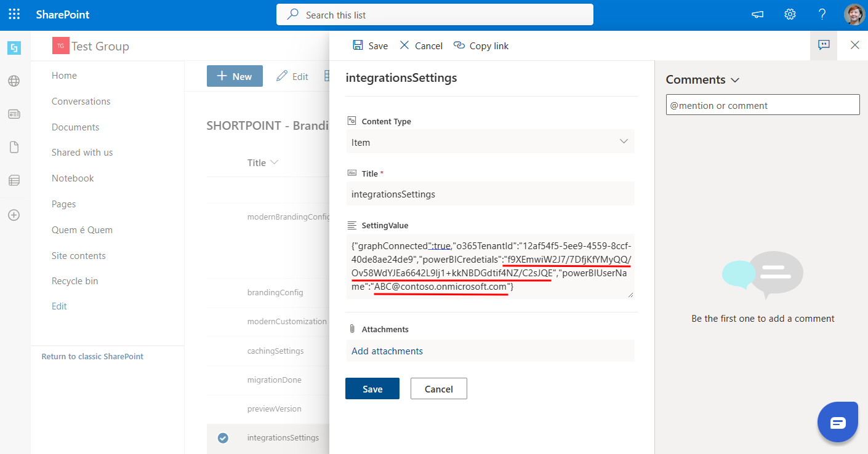Click the integrationsSettings list item title

pyautogui.click(x=283, y=438)
